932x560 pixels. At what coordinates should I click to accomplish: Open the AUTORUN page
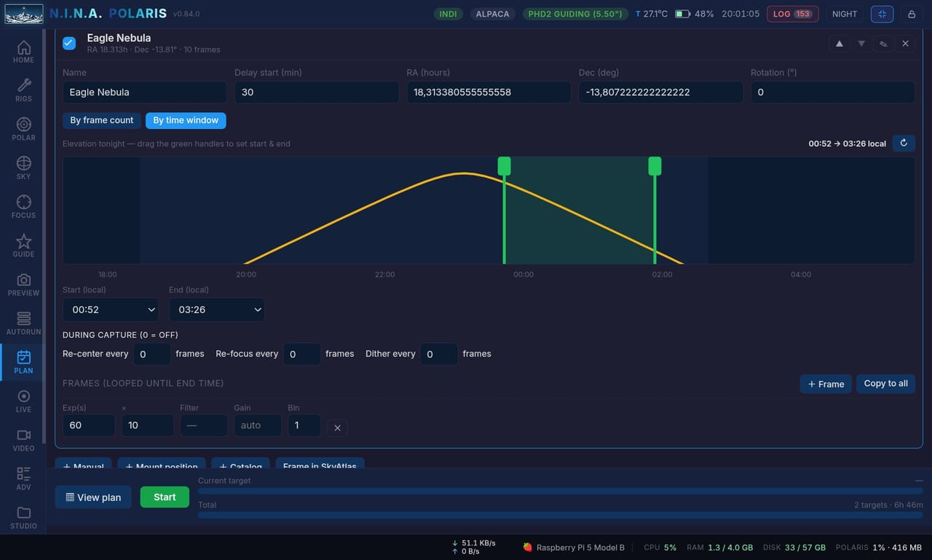click(23, 323)
